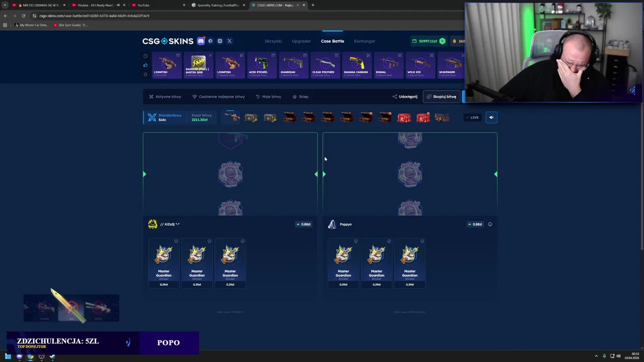The image size is (644, 362).
Task: Switch to the MIX DO OBIJANIA browser tab
Action: (38, 5)
